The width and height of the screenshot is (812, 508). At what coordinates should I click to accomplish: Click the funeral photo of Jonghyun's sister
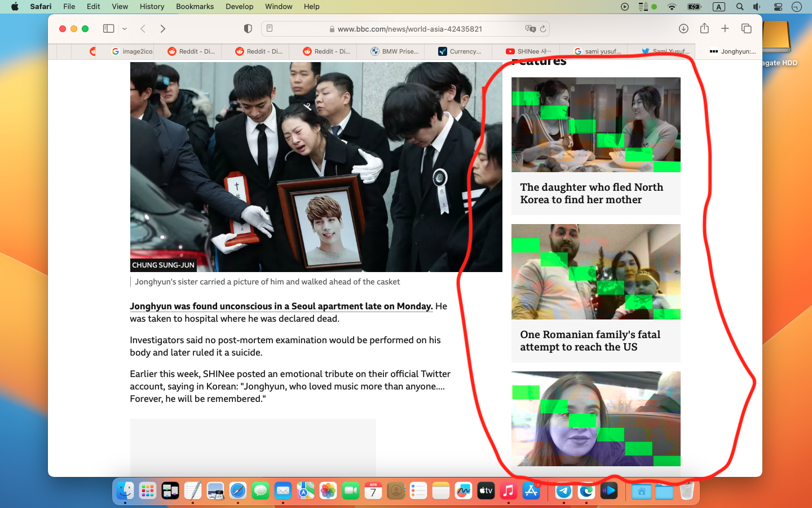click(x=316, y=167)
